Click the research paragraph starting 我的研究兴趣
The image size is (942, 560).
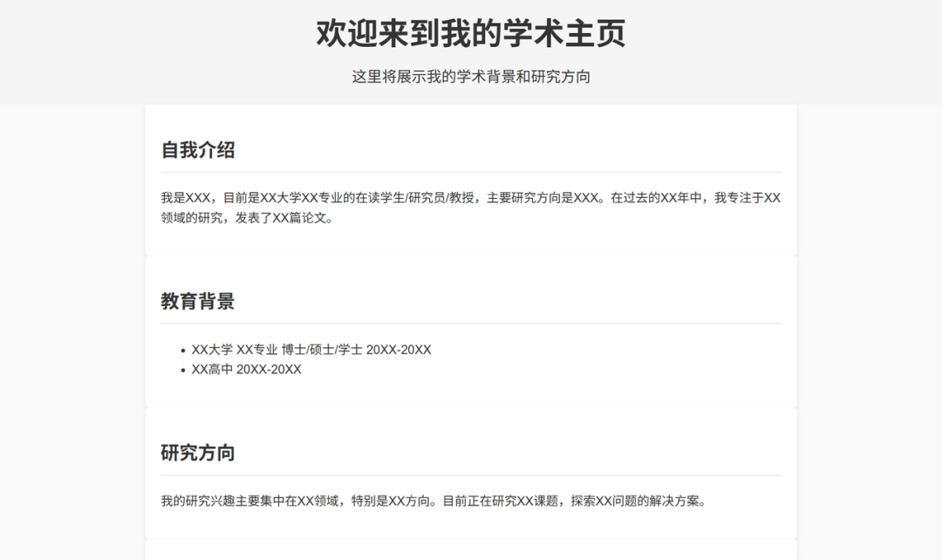434,501
